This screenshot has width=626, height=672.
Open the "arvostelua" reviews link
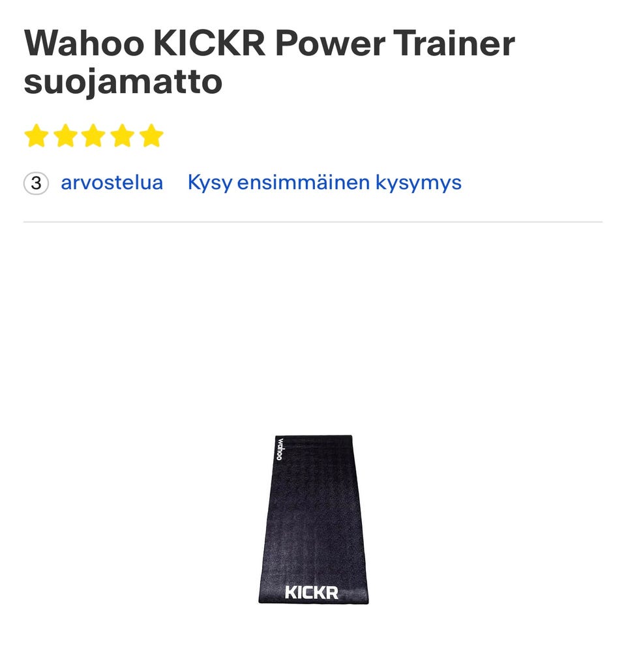tap(112, 183)
